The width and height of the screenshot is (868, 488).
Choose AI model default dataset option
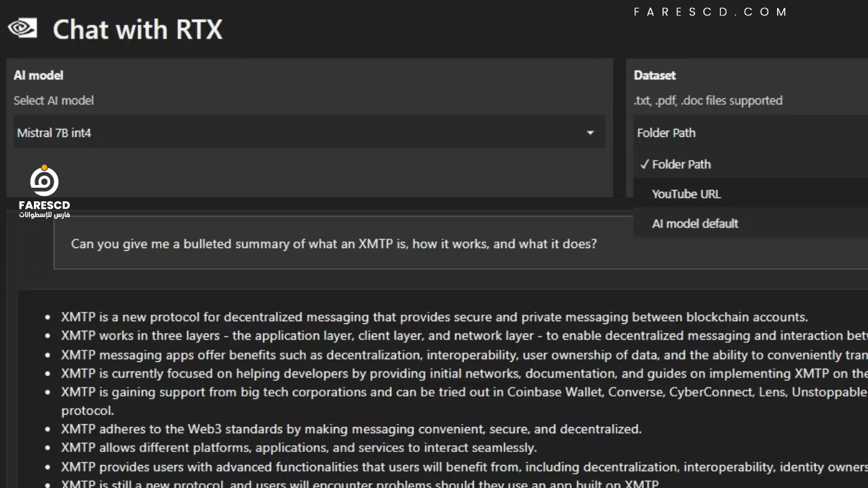(x=751, y=224)
